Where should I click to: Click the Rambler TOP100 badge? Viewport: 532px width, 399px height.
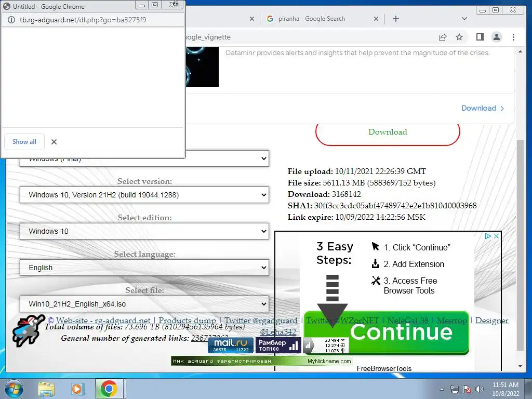click(x=278, y=345)
